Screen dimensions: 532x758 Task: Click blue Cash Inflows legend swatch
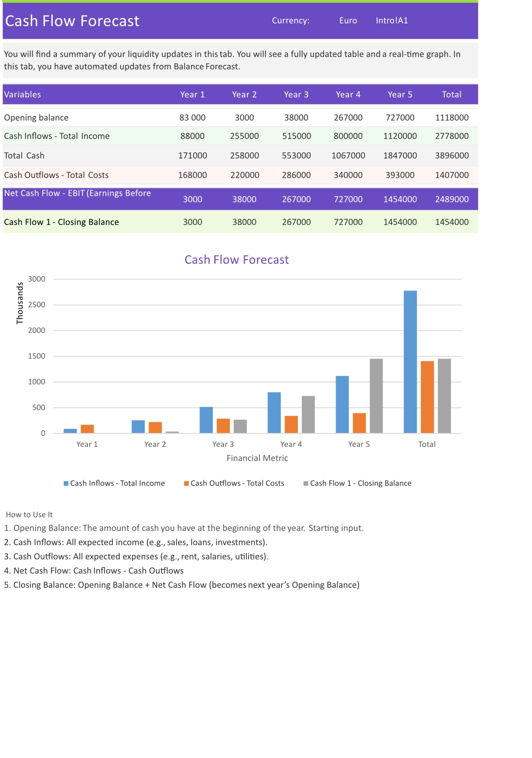coord(66,484)
